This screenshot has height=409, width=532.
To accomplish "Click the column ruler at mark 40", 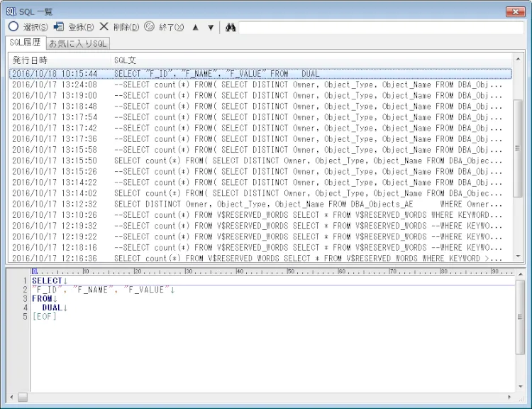I will 240,271.
